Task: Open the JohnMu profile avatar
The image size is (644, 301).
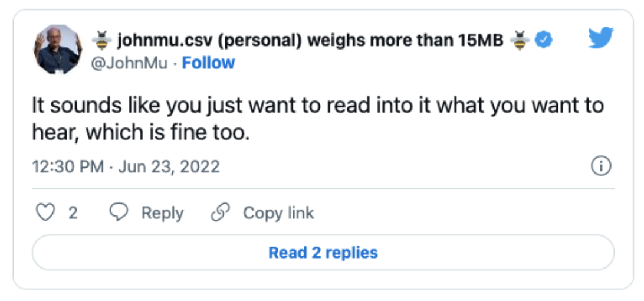Action: 57,50
